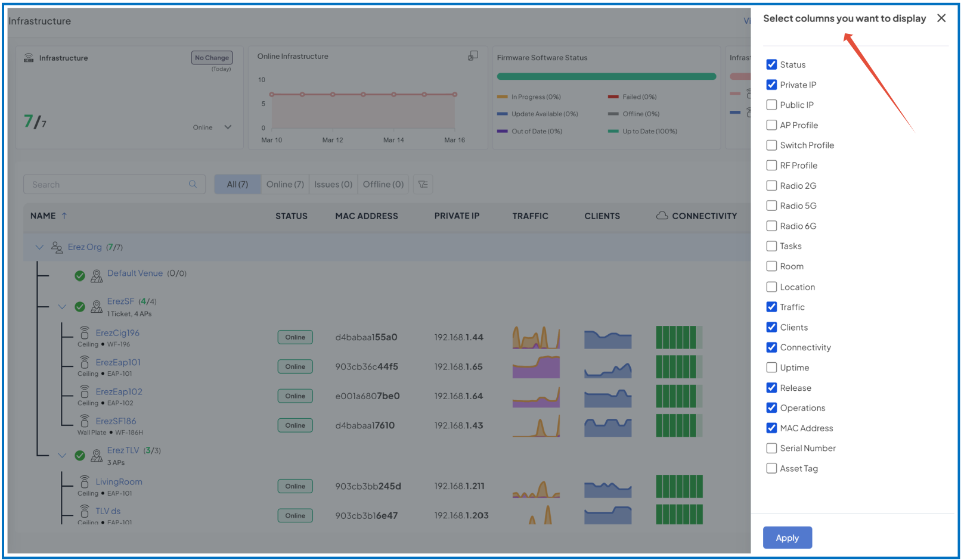Click the ErezSF venue location icon
The height and width of the screenshot is (560, 961).
coord(96,306)
